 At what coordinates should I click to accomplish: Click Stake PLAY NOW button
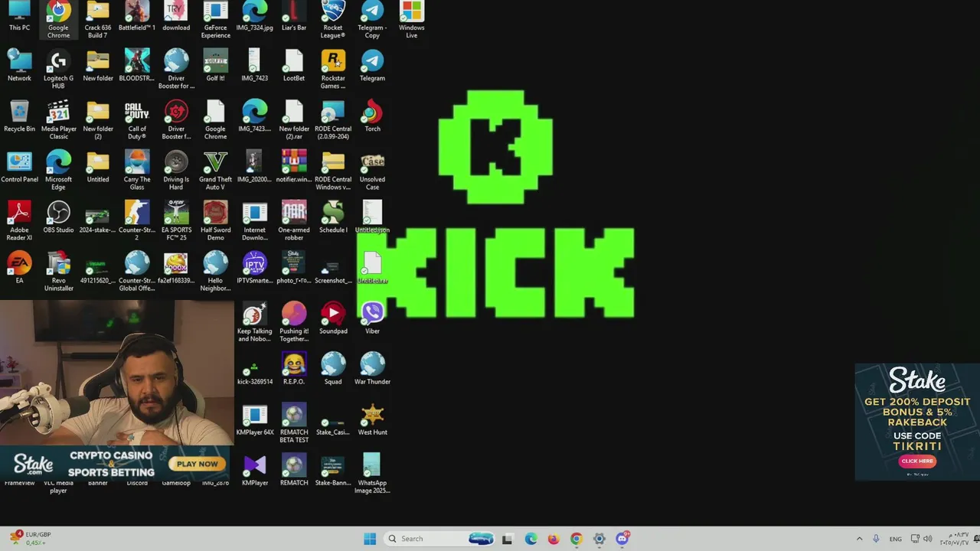pyautogui.click(x=198, y=464)
